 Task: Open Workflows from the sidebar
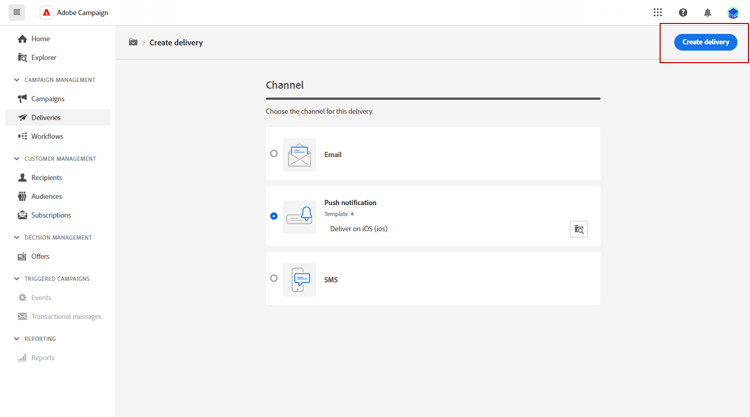point(47,136)
